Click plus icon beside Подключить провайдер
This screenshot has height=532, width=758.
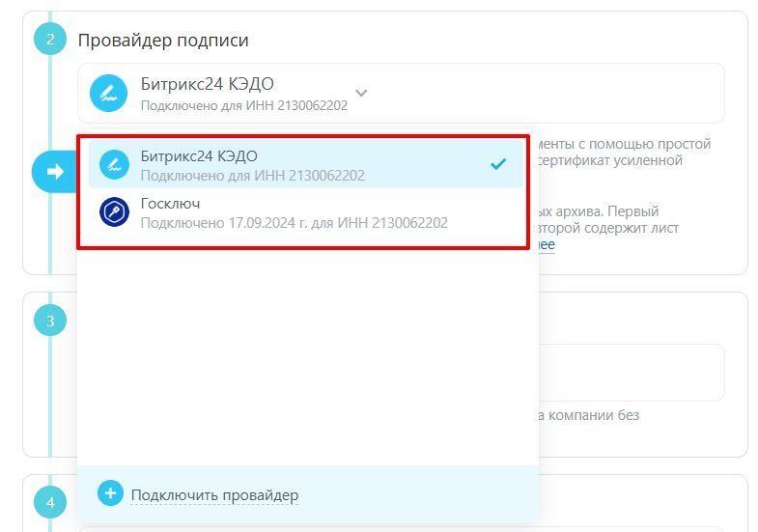[110, 493]
